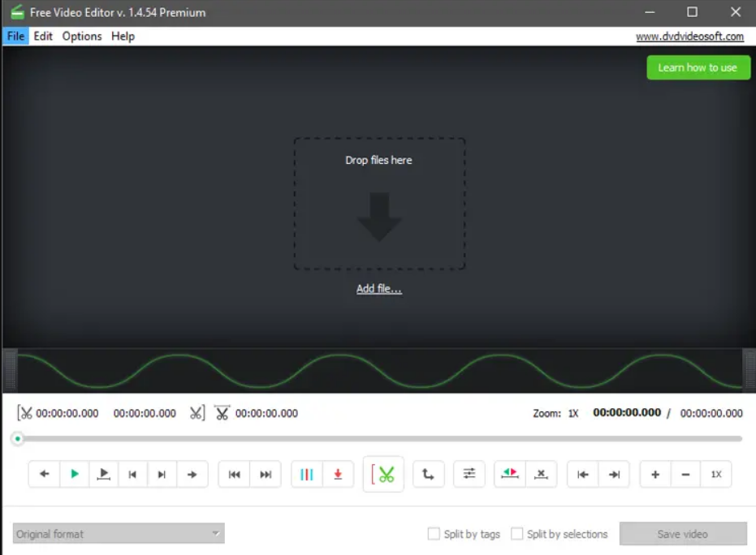Open the effects adjustment sliders tool

pyautogui.click(x=469, y=474)
